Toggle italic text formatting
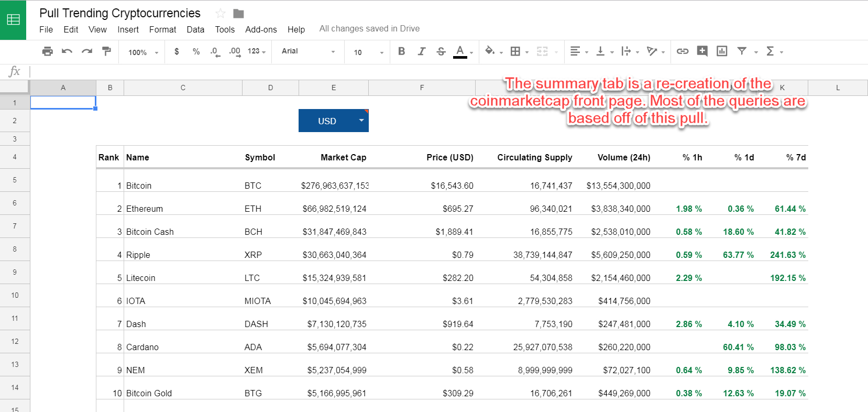Image resolution: width=868 pixels, height=412 pixels. coord(421,51)
